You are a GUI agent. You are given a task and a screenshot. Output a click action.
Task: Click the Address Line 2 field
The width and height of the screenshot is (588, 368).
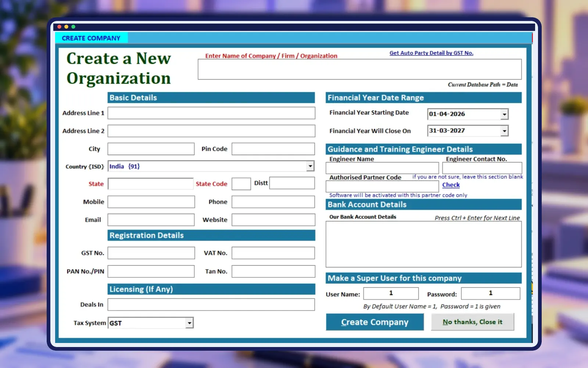coord(211,131)
